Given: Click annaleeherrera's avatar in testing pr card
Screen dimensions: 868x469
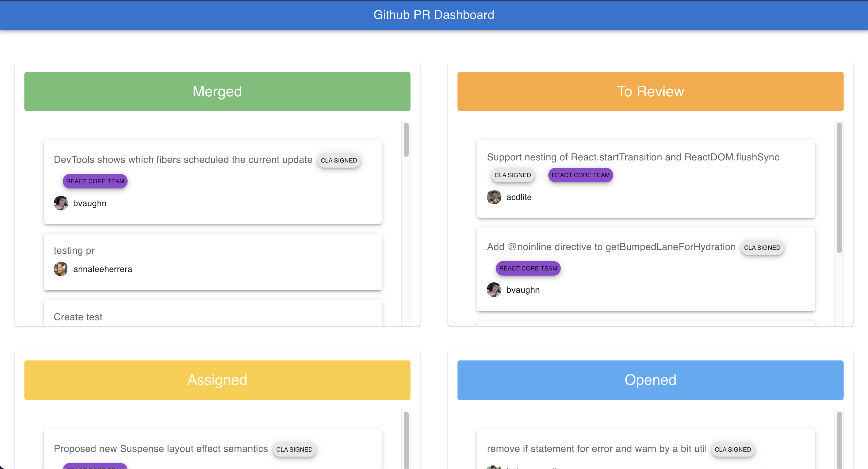Looking at the screenshot, I should click(x=61, y=269).
